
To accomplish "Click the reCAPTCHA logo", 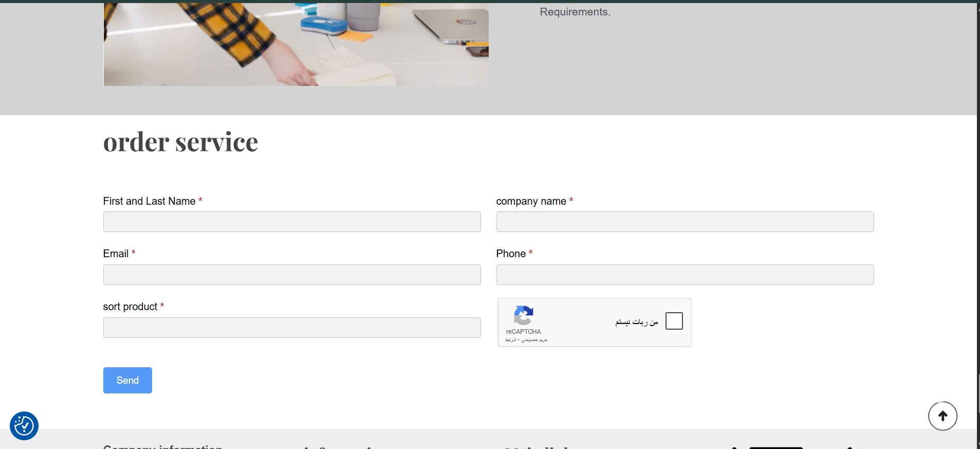I will click(x=523, y=315).
